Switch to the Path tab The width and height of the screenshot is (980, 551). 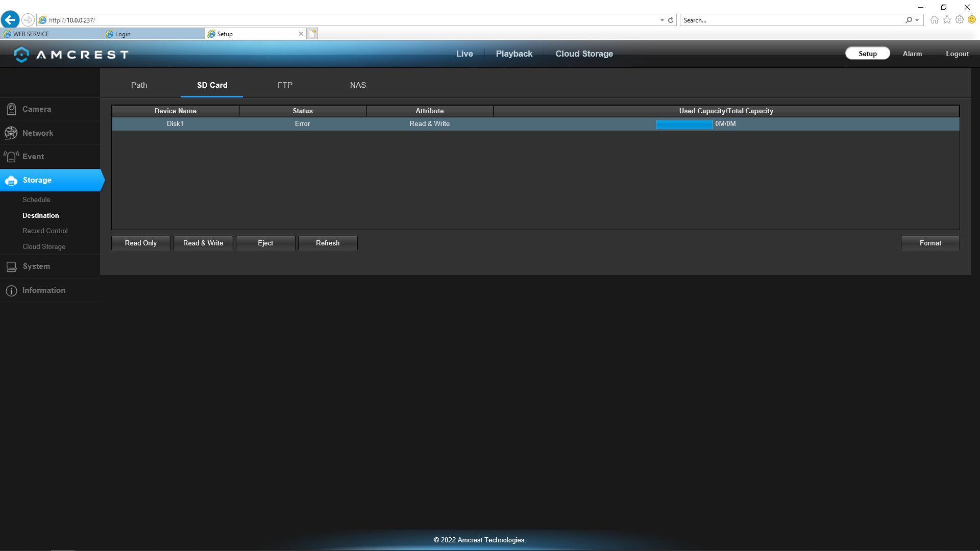point(139,85)
